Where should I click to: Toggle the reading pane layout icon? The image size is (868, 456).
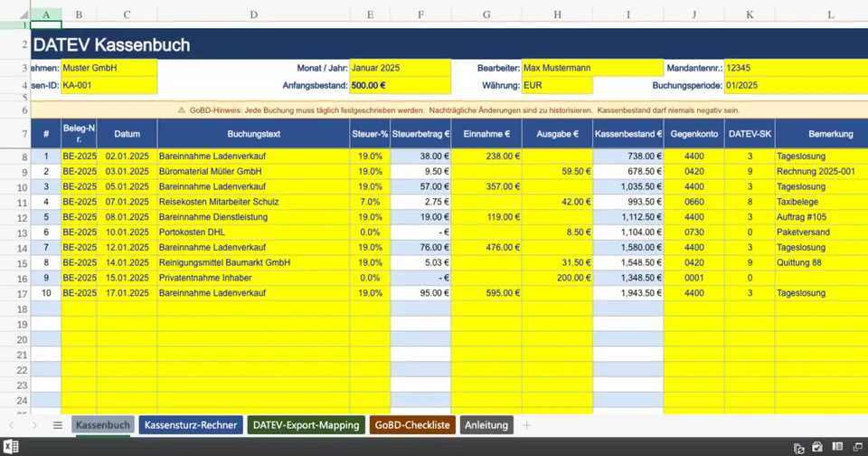coord(837,447)
